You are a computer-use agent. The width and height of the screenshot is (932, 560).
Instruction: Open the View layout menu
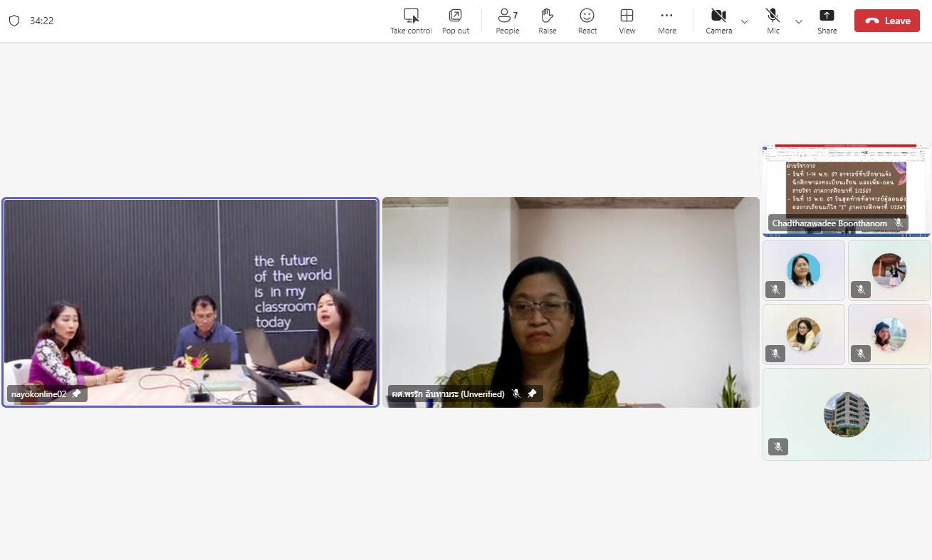tap(627, 16)
